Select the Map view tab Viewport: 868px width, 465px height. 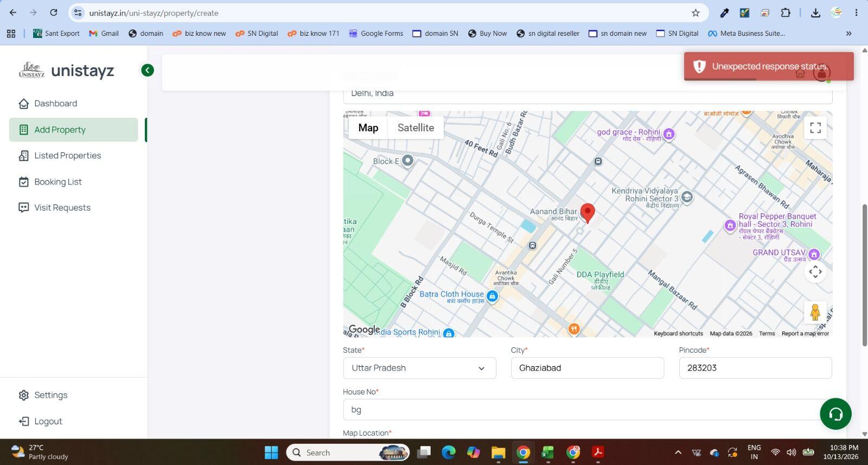368,128
